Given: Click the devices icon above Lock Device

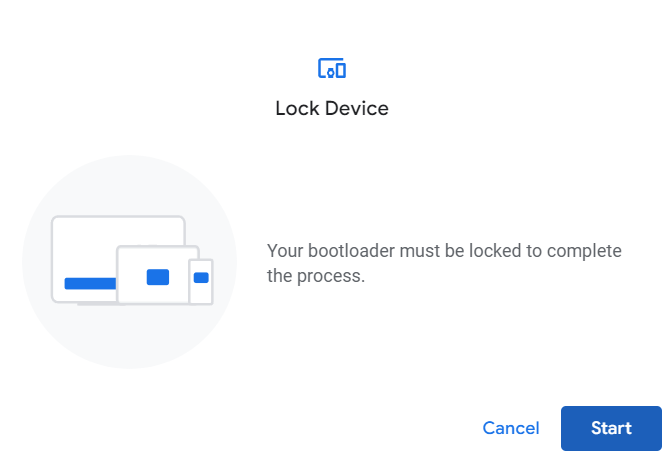Looking at the screenshot, I should tap(332, 69).
